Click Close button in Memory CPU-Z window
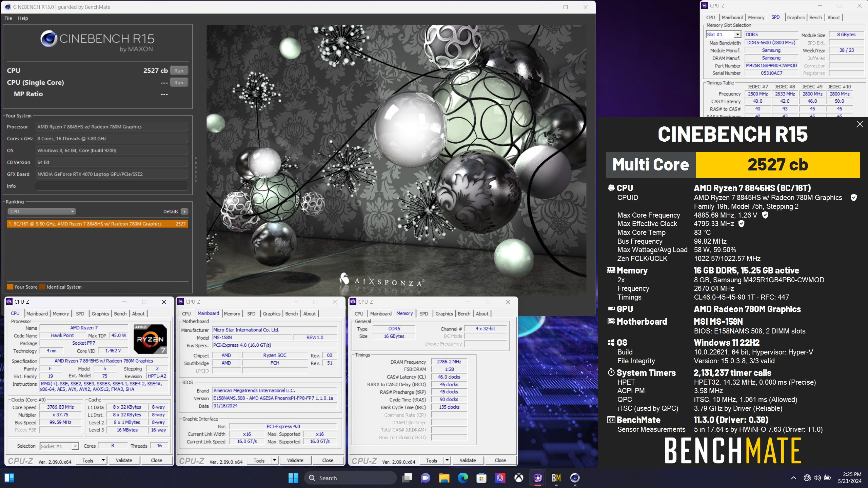Image resolution: width=868 pixels, height=488 pixels. click(500, 461)
